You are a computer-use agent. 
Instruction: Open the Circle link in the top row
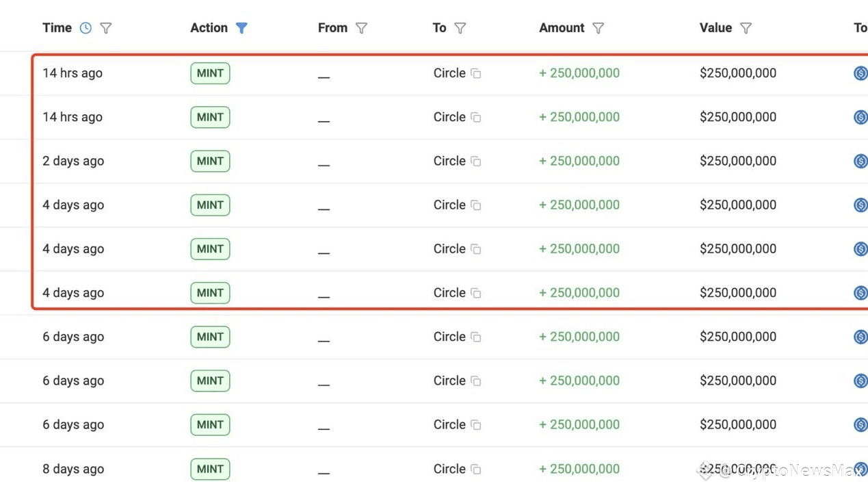449,73
